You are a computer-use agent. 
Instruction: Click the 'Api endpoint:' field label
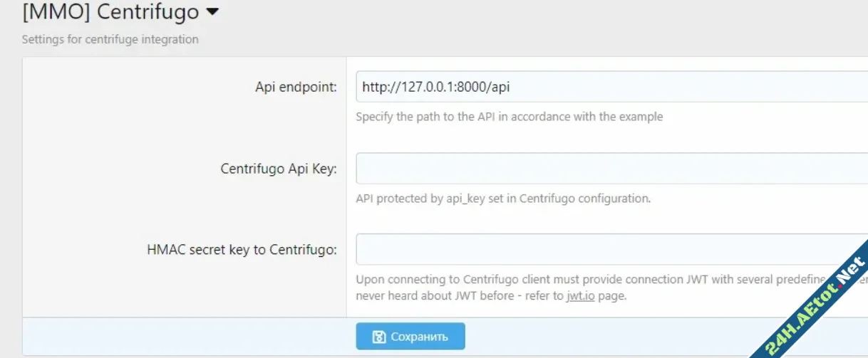[296, 87]
